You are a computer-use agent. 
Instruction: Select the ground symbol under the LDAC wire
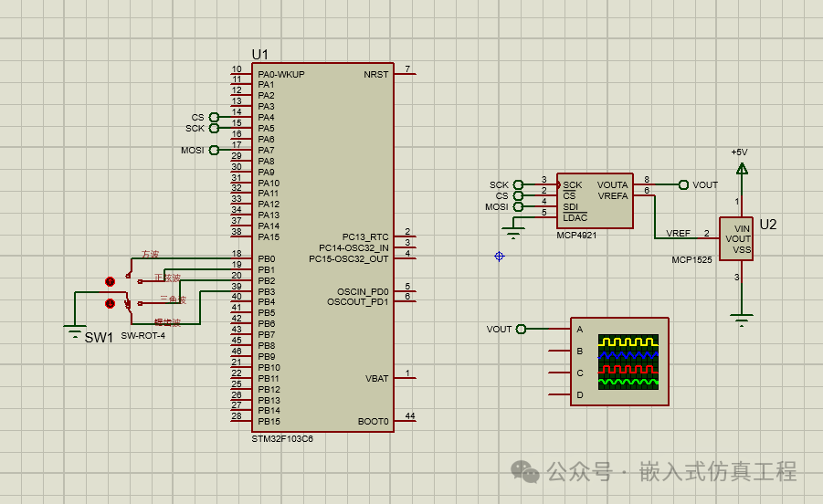tap(512, 232)
